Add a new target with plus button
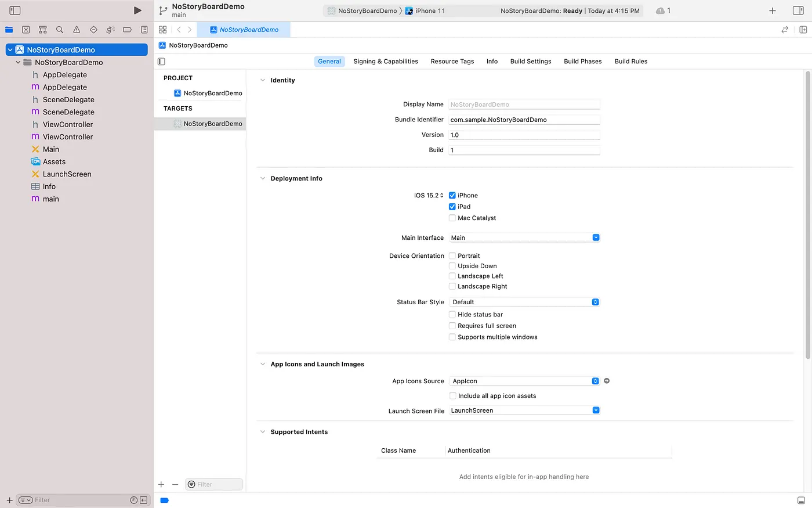The width and height of the screenshot is (812, 508). (x=161, y=484)
